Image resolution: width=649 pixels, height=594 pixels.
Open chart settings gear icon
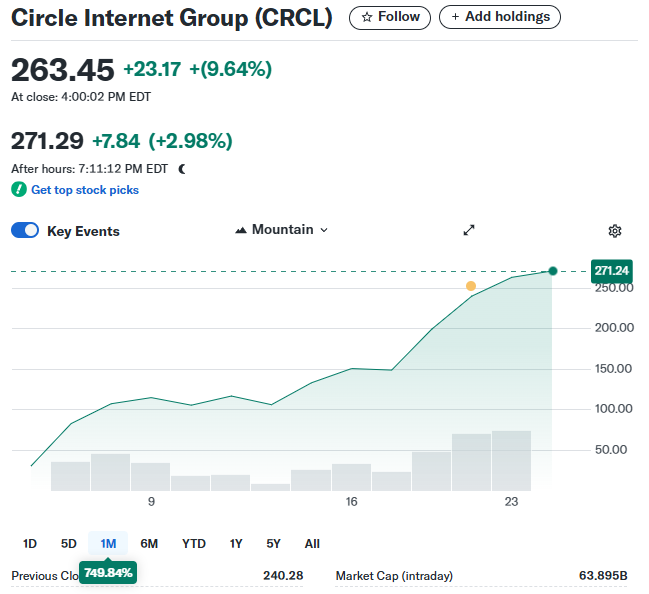[x=615, y=231]
